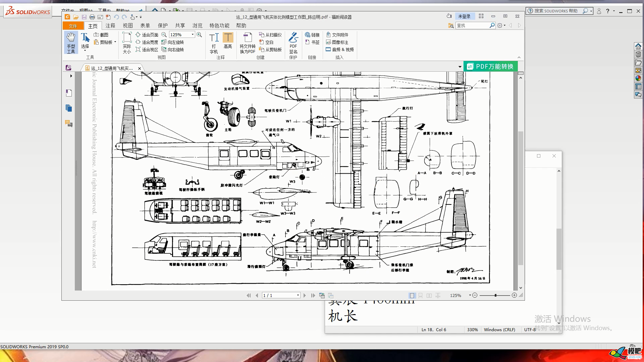644x362 pixels.
Task: Open the document tab list dropdown arrow
Action: click(x=460, y=67)
